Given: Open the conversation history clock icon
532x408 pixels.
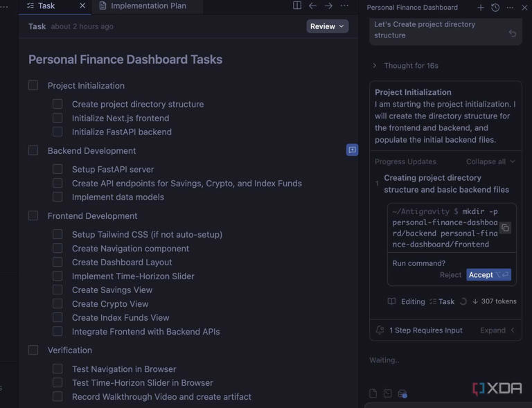Looking at the screenshot, I should (495, 8).
